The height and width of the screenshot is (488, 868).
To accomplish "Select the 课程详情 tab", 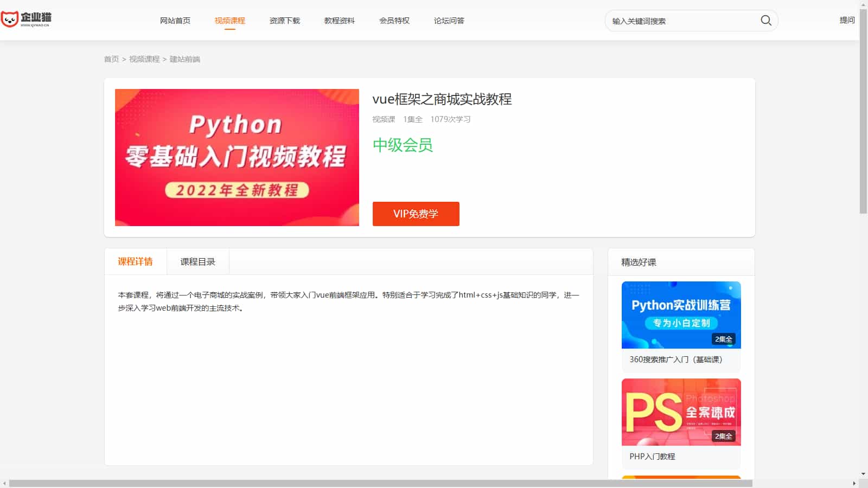I will 135,262.
